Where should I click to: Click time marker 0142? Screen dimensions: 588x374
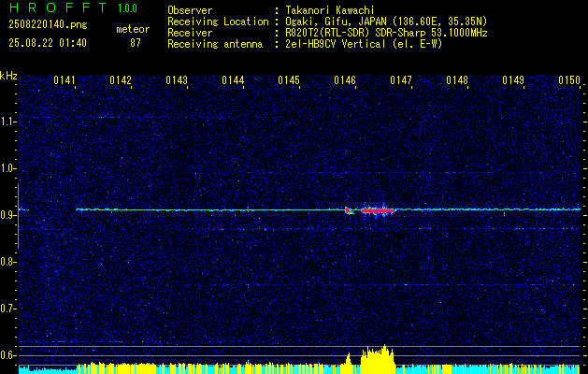(x=121, y=80)
